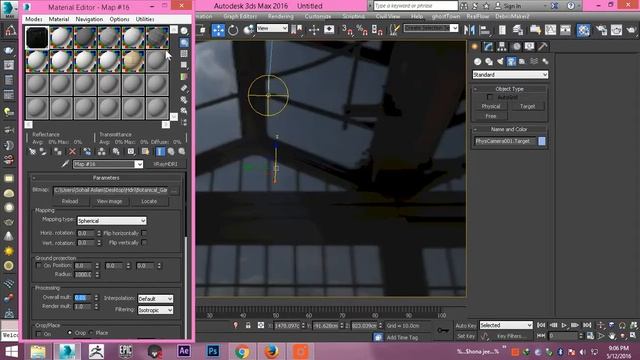Click the teapot Render Production icon

click(x=631, y=29)
